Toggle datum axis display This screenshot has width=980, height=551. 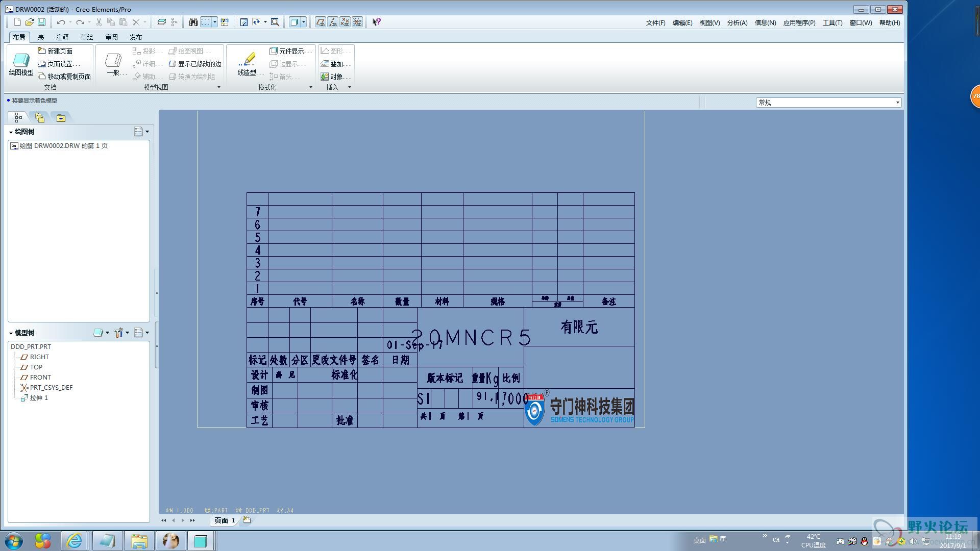coord(333,22)
